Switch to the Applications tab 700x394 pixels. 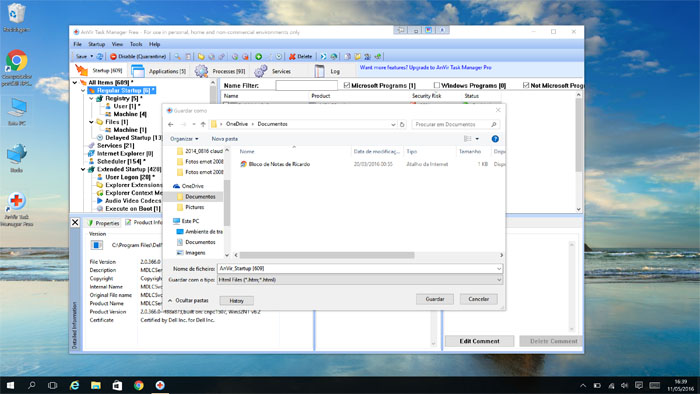coord(159,71)
